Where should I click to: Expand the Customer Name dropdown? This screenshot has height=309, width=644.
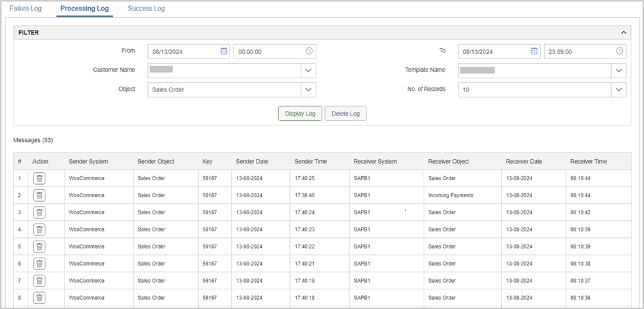(309, 70)
